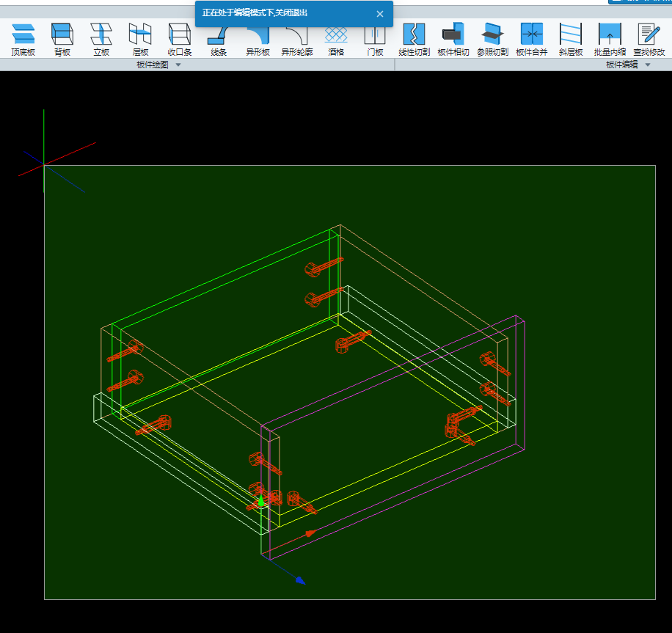This screenshot has width=672, height=633.
Task: Select the 背板 back panel tool
Action: [x=62, y=39]
